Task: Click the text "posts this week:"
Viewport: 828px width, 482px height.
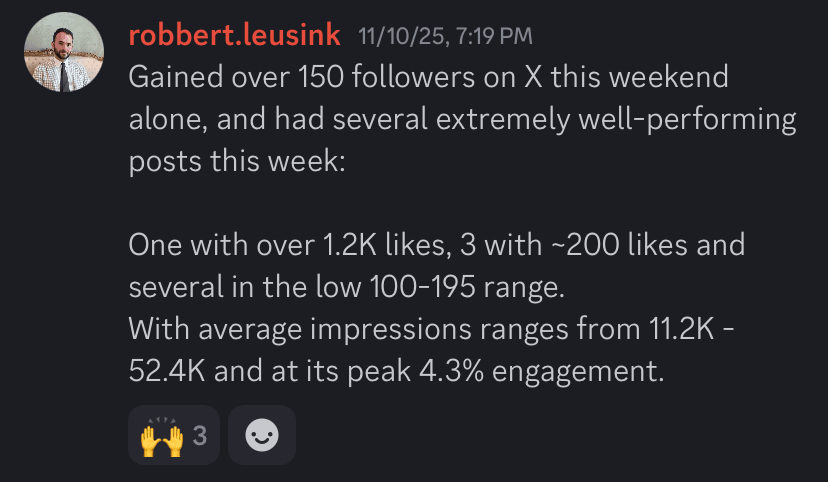Action: (x=236, y=162)
